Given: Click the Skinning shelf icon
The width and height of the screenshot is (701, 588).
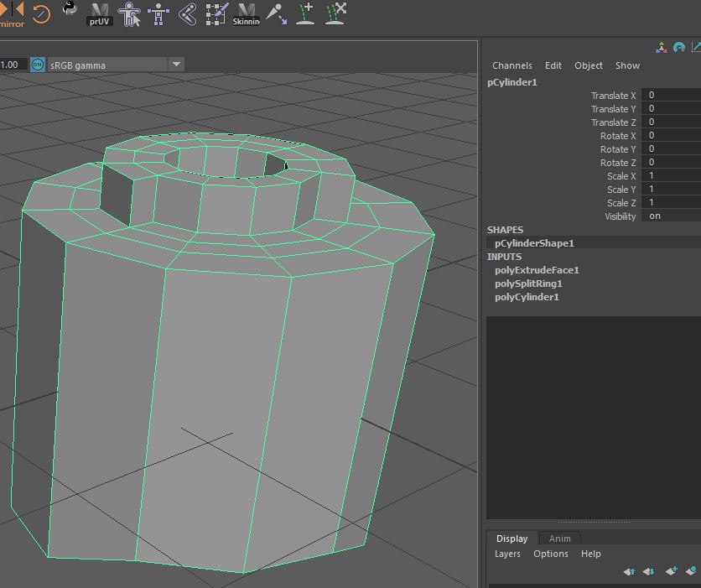Looking at the screenshot, I should pyautogui.click(x=247, y=13).
